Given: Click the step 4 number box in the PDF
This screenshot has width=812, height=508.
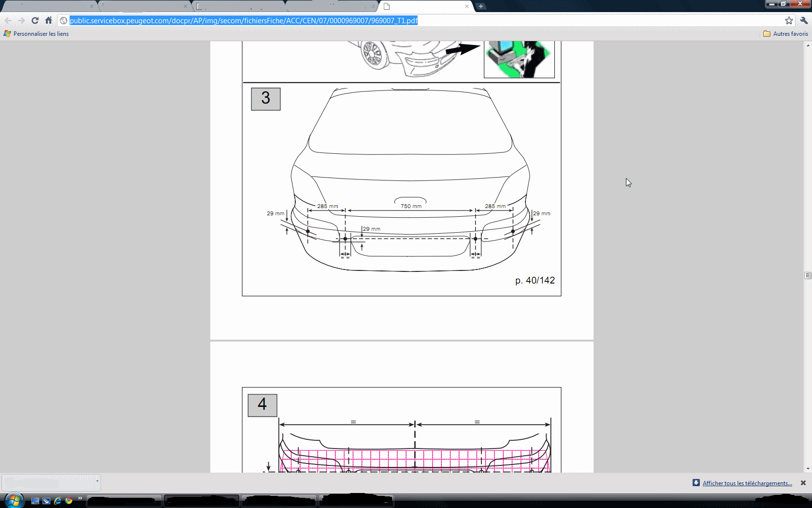Looking at the screenshot, I should click(x=262, y=405).
